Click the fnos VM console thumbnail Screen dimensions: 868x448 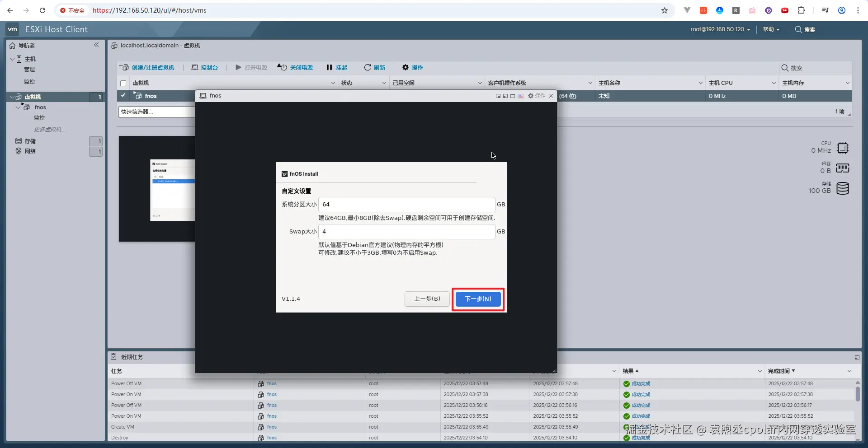point(157,189)
